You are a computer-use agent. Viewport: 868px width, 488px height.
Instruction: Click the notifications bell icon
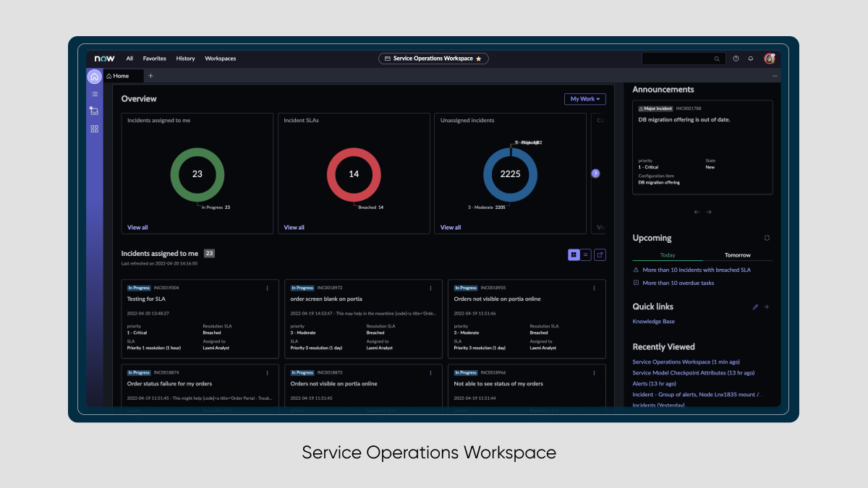point(750,59)
